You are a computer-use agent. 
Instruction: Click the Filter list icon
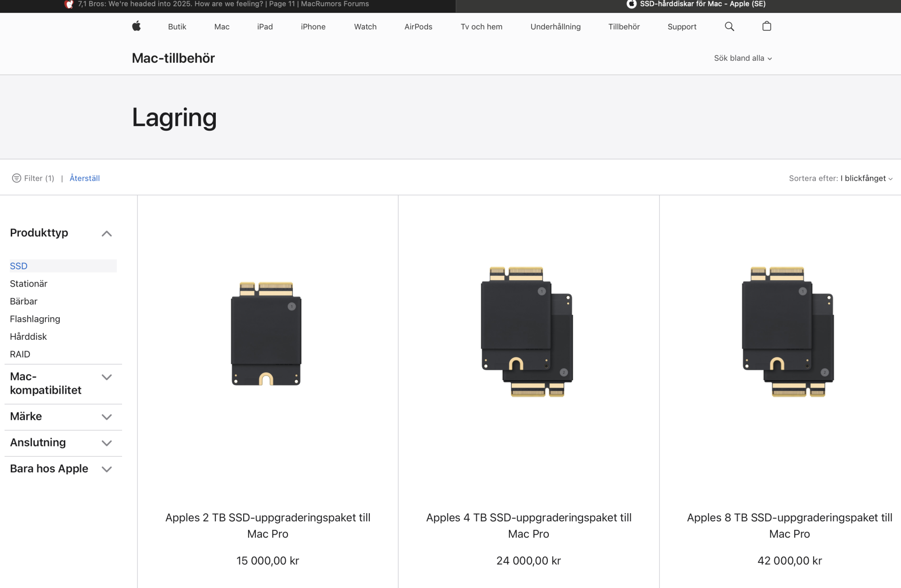(x=16, y=178)
